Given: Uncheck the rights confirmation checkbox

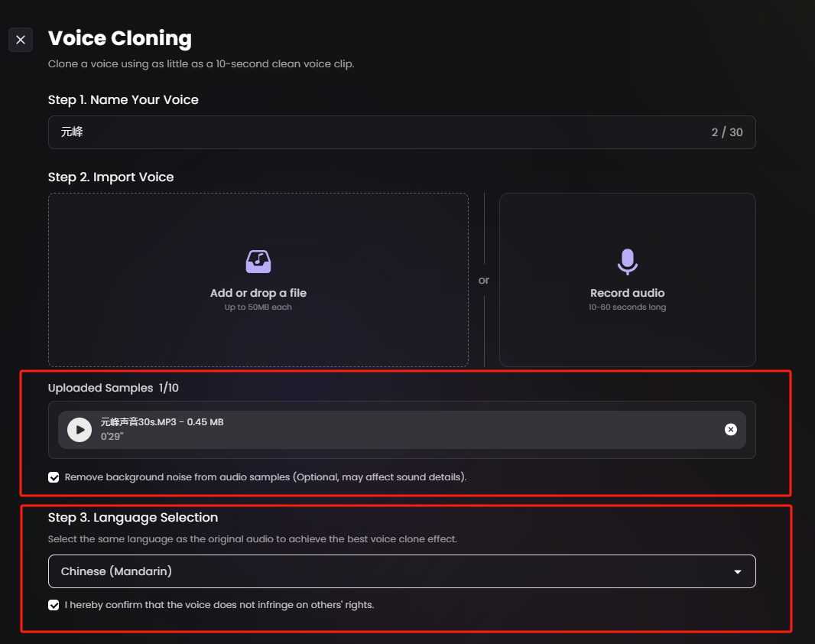Looking at the screenshot, I should (x=54, y=605).
